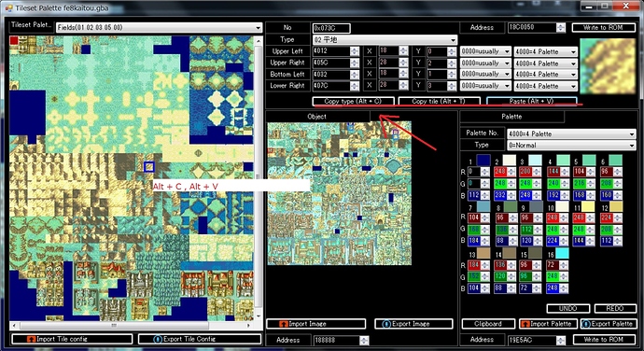Click the No field showing 0x073C
644x351 pixels.
[x=331, y=28]
